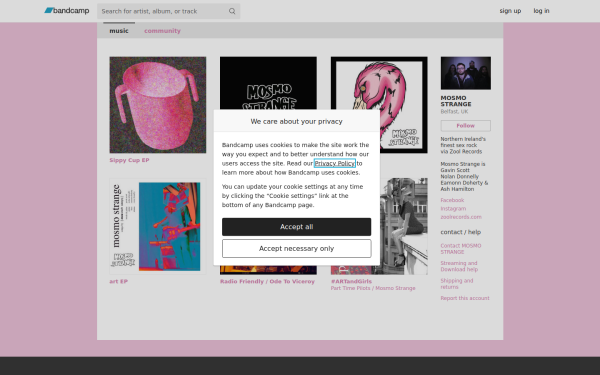Open the band's Instagram link
The width and height of the screenshot is (600, 375).
(453, 209)
